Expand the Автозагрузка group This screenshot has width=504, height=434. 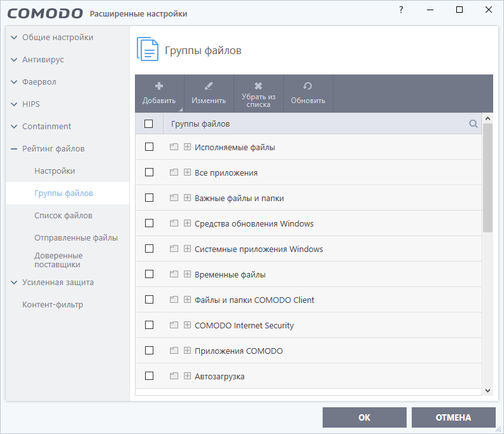click(x=187, y=376)
